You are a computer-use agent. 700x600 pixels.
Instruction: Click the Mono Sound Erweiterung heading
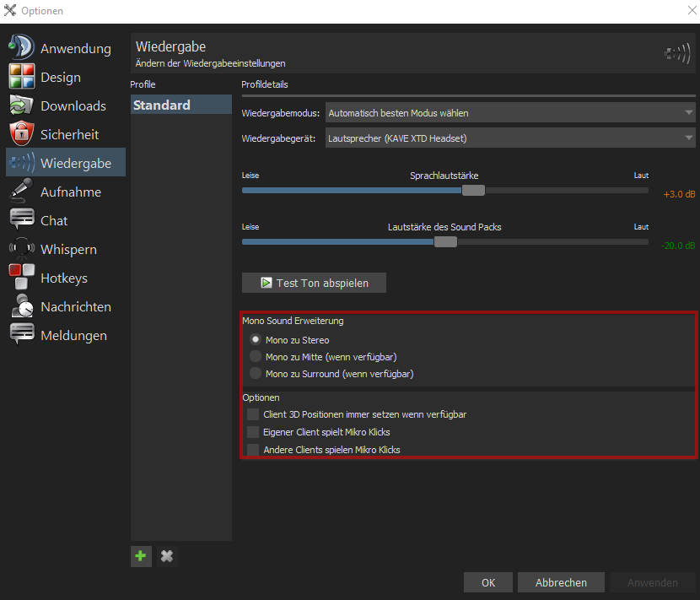(x=293, y=321)
